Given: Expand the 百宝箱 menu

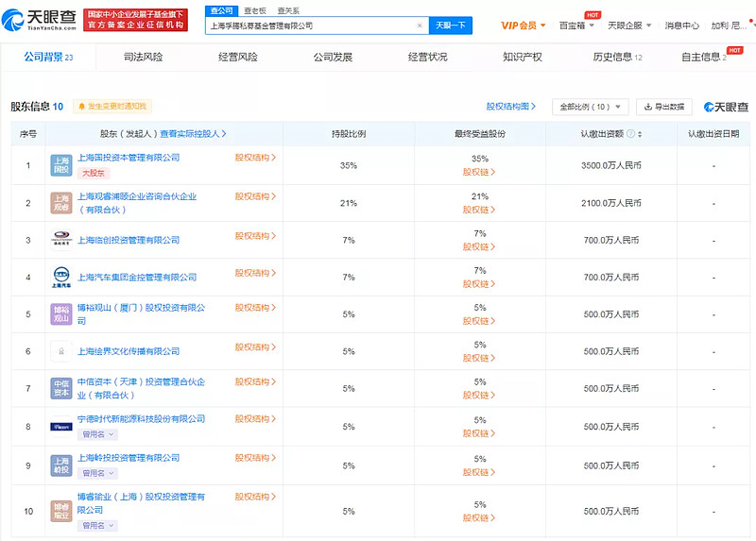Looking at the screenshot, I should (576, 25).
